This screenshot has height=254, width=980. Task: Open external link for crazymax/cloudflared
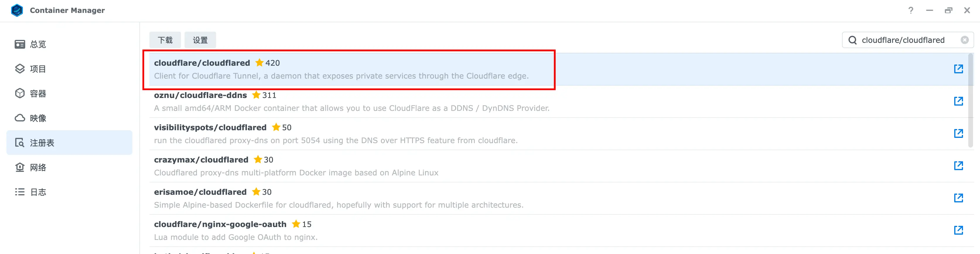[958, 166]
